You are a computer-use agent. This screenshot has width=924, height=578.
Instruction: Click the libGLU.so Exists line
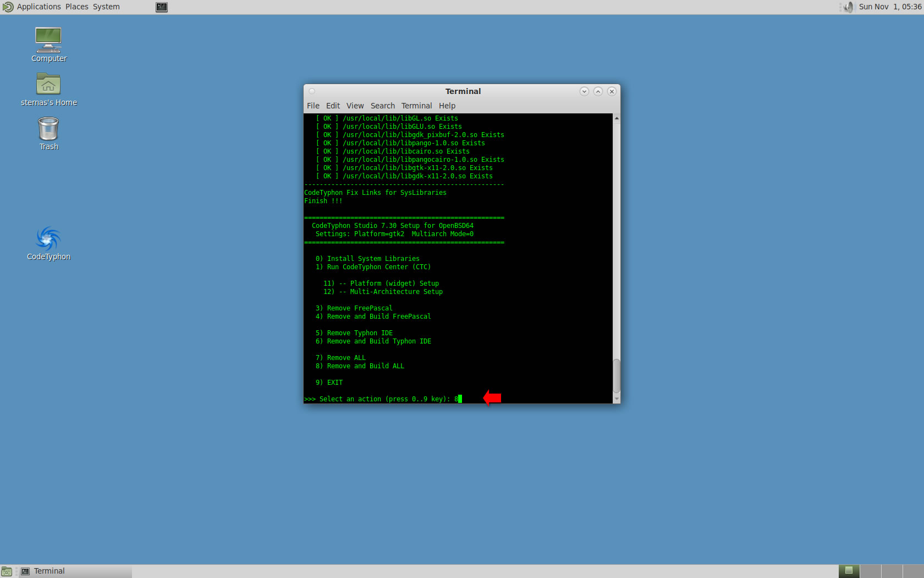tap(389, 127)
